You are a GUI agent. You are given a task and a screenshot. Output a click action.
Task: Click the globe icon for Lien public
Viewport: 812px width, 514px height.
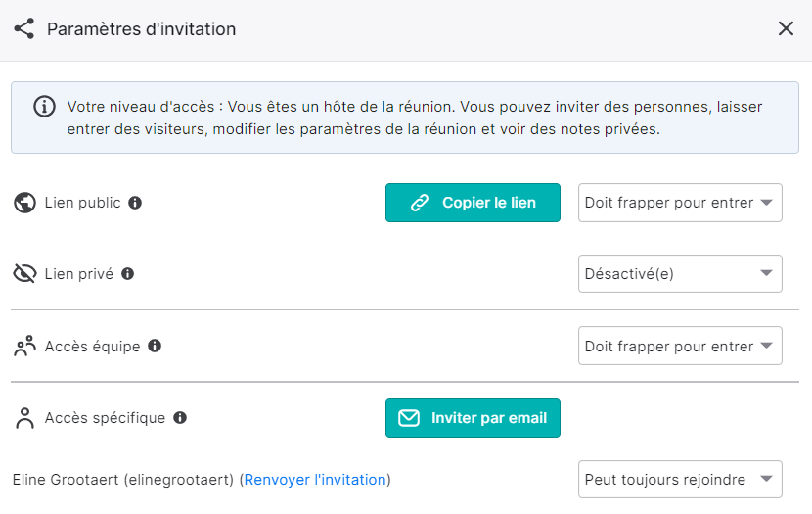[x=24, y=203]
